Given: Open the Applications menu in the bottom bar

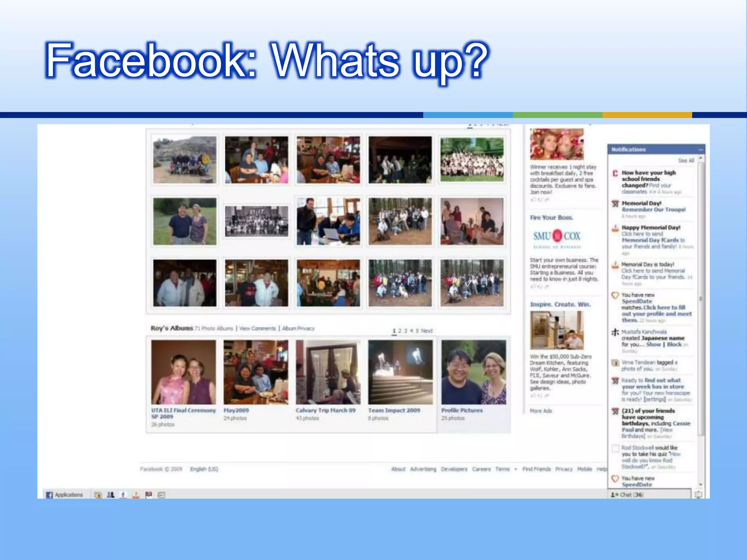Looking at the screenshot, I should pyautogui.click(x=64, y=495).
